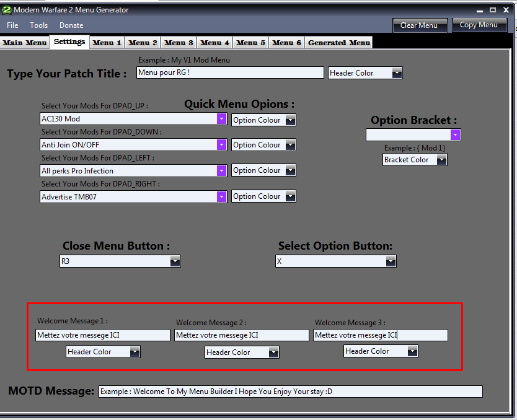This screenshot has height=420, width=517.
Task: Switch to the Menu 3 tab
Action: (x=179, y=43)
